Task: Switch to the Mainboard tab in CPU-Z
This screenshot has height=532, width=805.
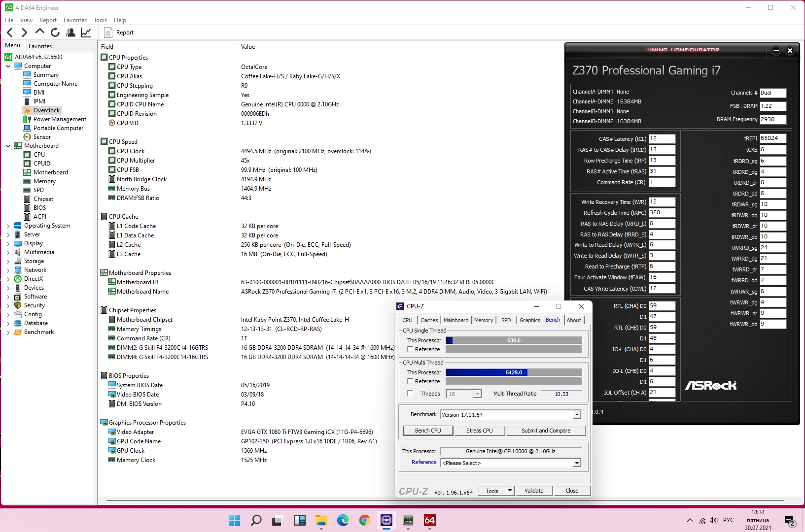Action: point(456,320)
